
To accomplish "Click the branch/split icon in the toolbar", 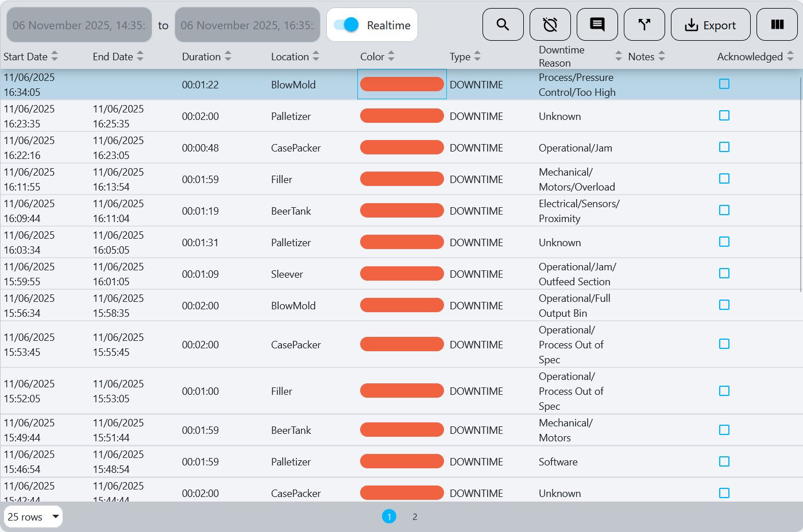I will tap(644, 25).
